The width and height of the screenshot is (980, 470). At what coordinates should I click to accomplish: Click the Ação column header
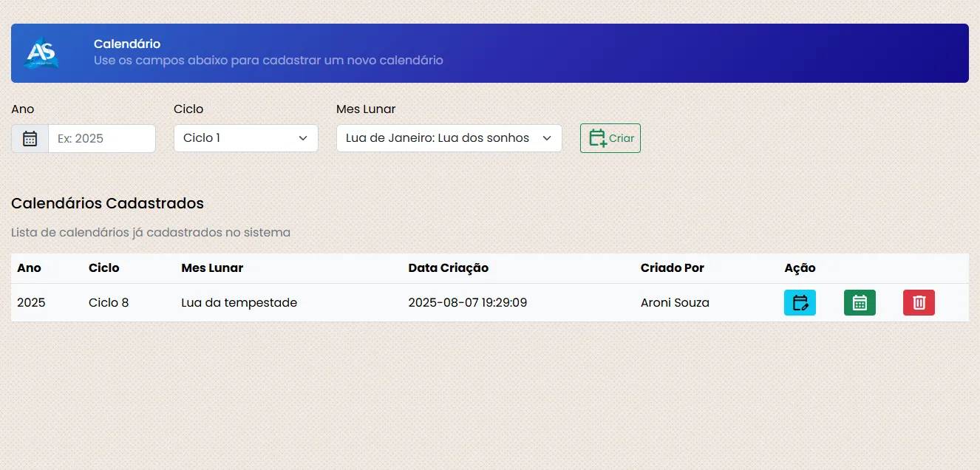click(800, 268)
